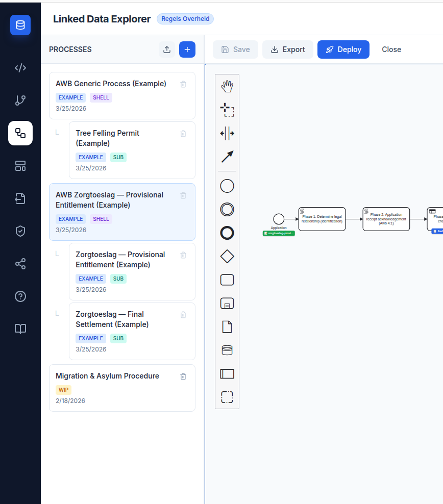Activate the space tool

click(227, 133)
